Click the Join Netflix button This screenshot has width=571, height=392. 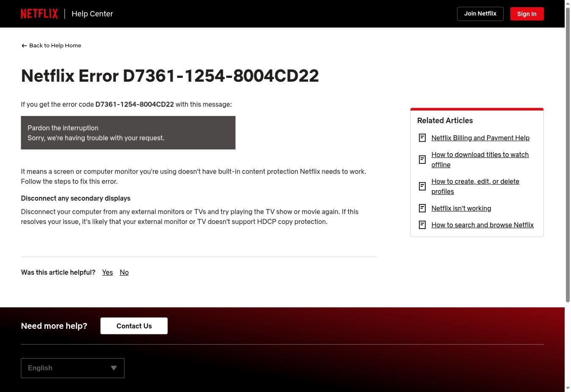[480, 14]
